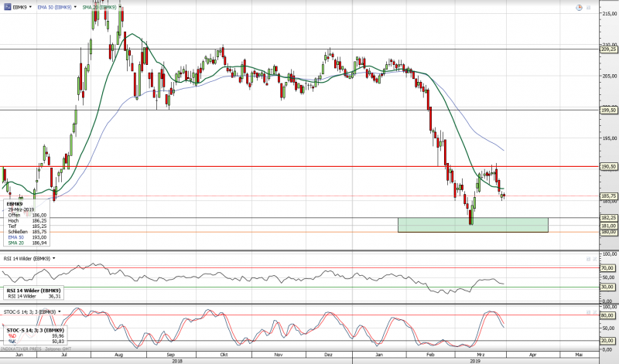The height and width of the screenshot is (364, 619).
Task: Click the small icon at STOC-S panel's right
Action: point(587,311)
